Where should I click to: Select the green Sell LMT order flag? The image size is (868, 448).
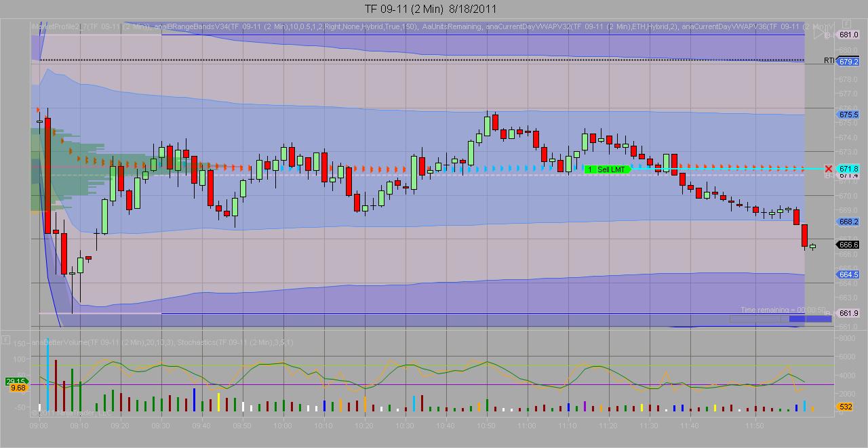click(607, 169)
